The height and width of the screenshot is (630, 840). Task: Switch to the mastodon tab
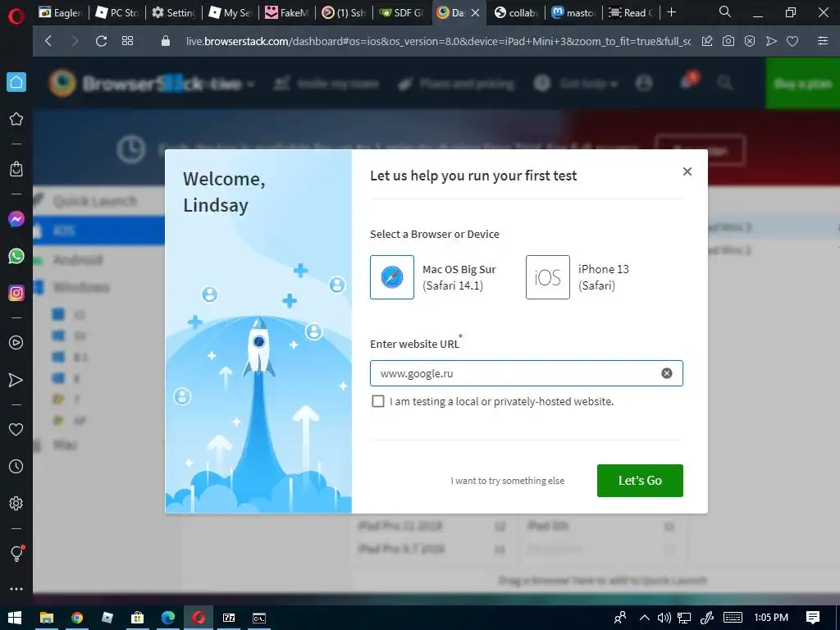coord(573,12)
